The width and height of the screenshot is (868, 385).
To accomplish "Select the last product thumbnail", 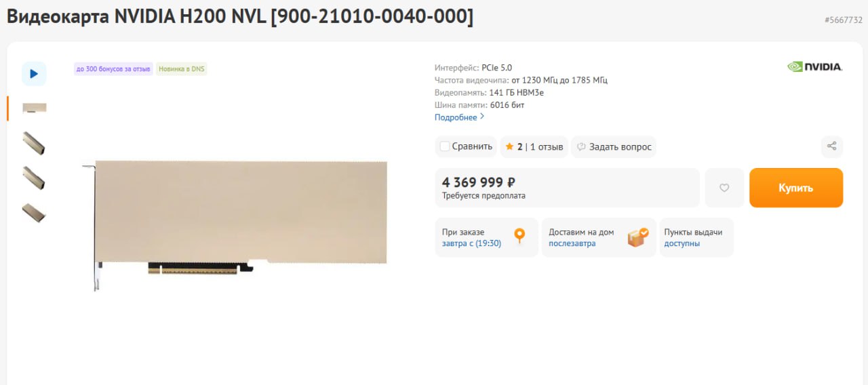I will pyautogui.click(x=34, y=213).
